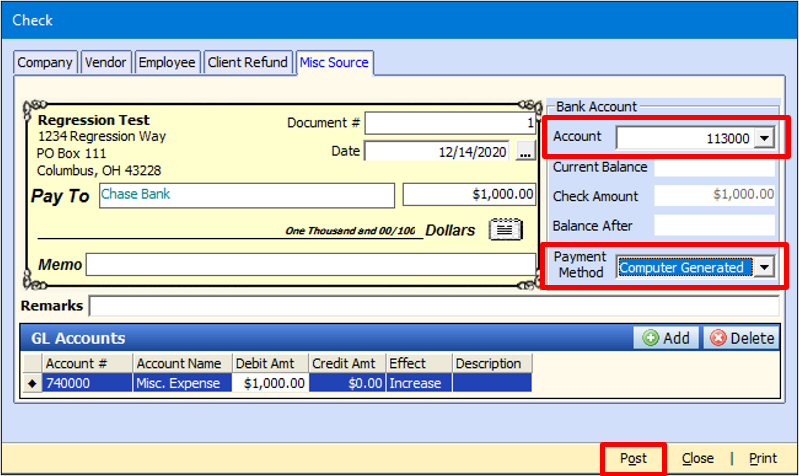799x476 pixels.
Task: Switch to the Client Refund tab
Action: click(x=248, y=62)
